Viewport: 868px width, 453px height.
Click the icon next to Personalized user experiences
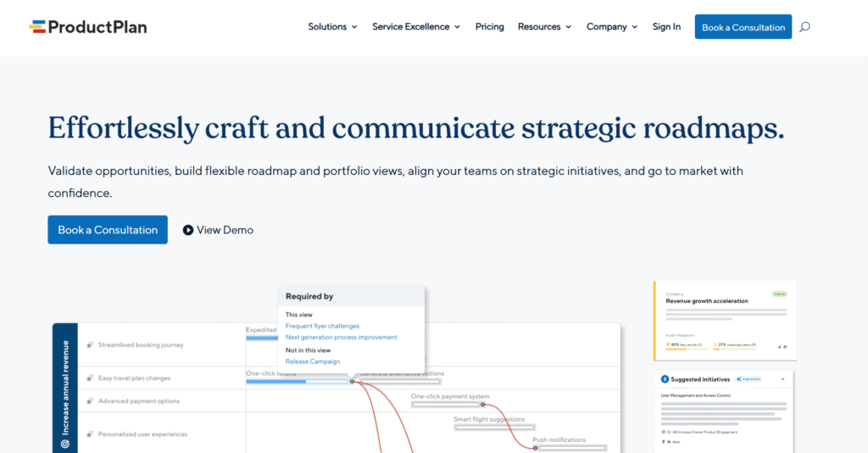tap(89, 434)
